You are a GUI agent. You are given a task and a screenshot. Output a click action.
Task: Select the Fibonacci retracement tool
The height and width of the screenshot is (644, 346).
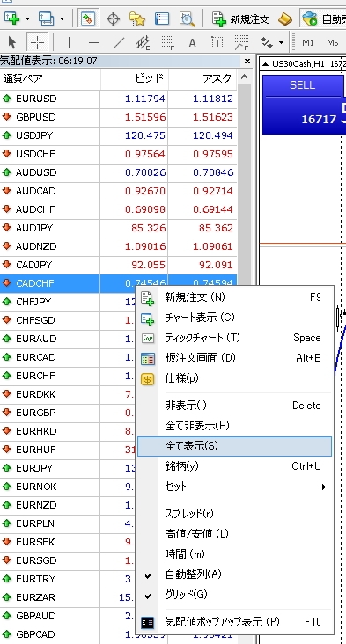[167, 42]
